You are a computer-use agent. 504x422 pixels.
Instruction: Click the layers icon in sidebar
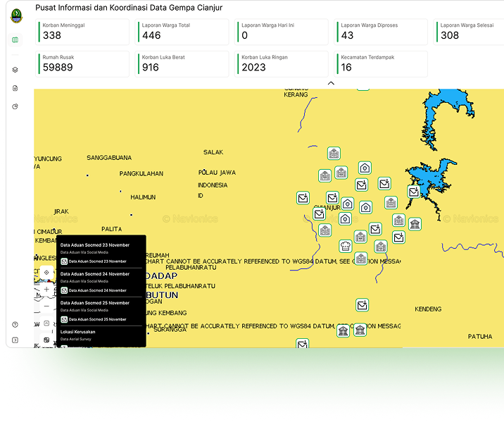coord(15,70)
